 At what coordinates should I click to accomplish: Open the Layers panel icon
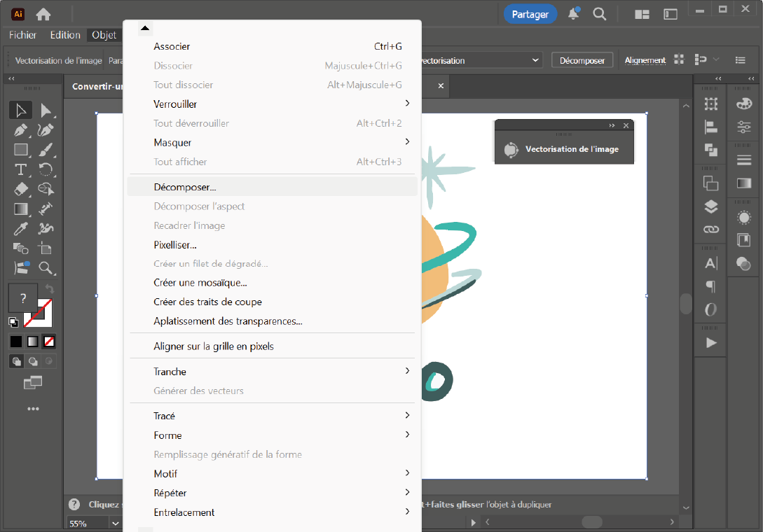[x=711, y=206]
